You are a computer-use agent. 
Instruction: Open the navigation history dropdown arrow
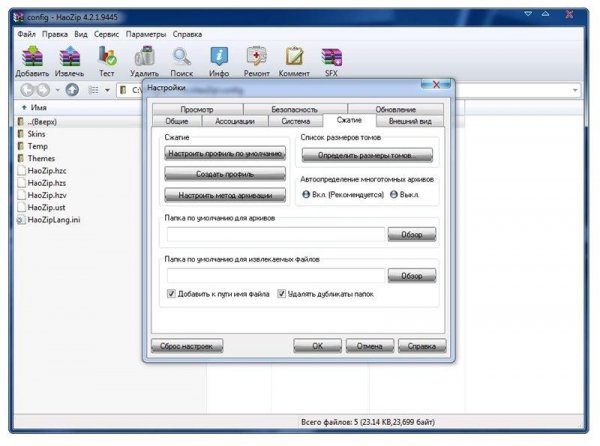(x=57, y=90)
